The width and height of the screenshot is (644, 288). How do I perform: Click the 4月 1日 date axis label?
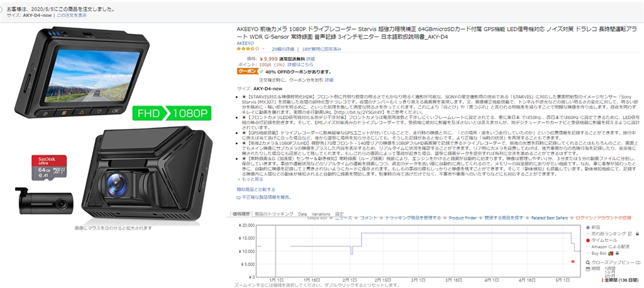tap(491, 279)
